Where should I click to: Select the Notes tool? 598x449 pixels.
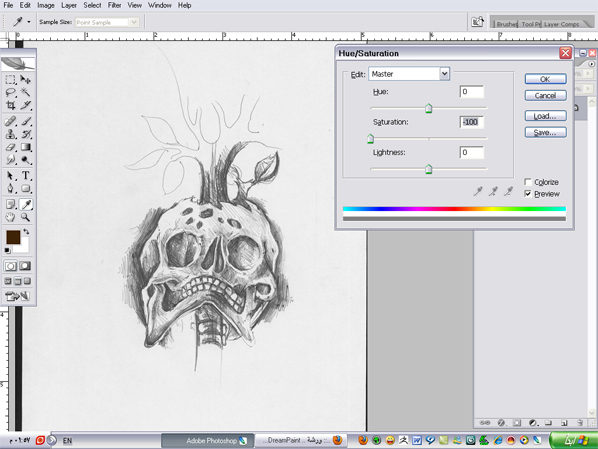pyautogui.click(x=10, y=204)
